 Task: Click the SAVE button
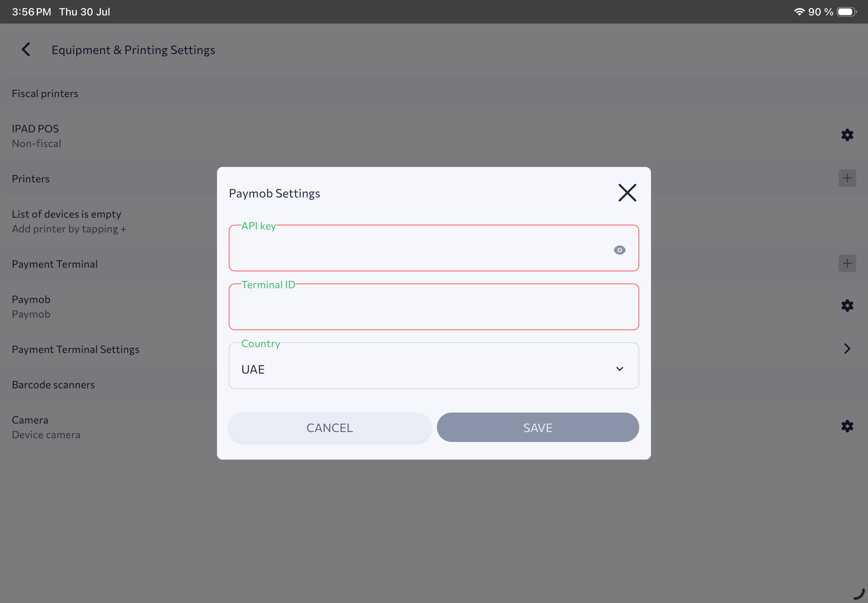[538, 427]
